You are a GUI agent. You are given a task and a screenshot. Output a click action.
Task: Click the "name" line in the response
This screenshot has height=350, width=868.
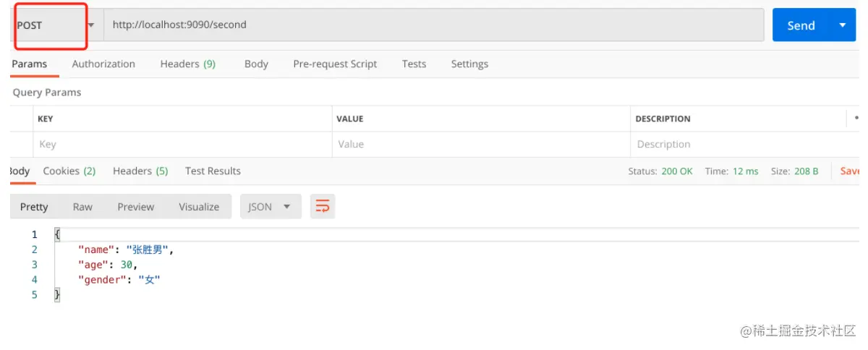(x=127, y=250)
